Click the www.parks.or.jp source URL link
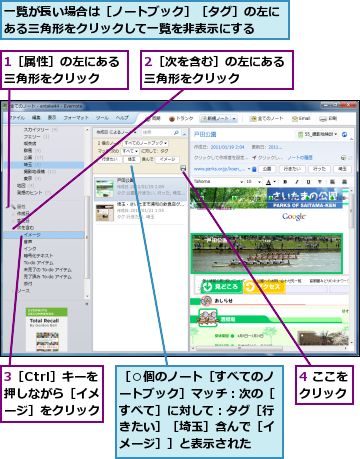 tap(220, 169)
